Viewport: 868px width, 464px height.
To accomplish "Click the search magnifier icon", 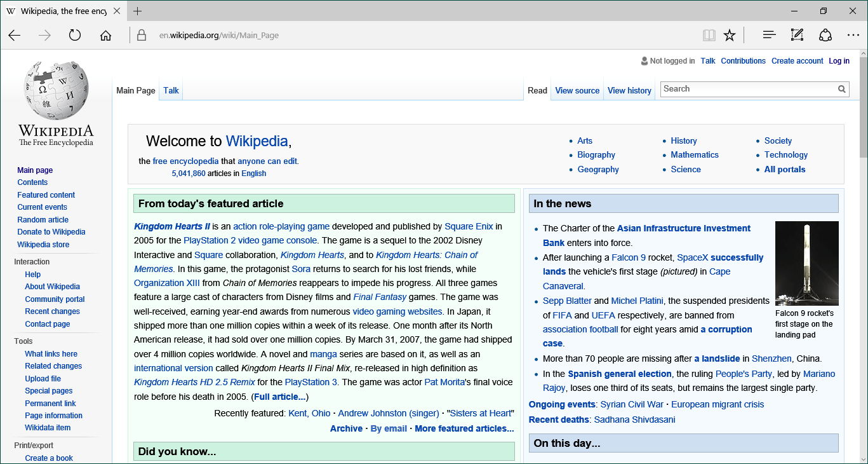I will (x=842, y=89).
